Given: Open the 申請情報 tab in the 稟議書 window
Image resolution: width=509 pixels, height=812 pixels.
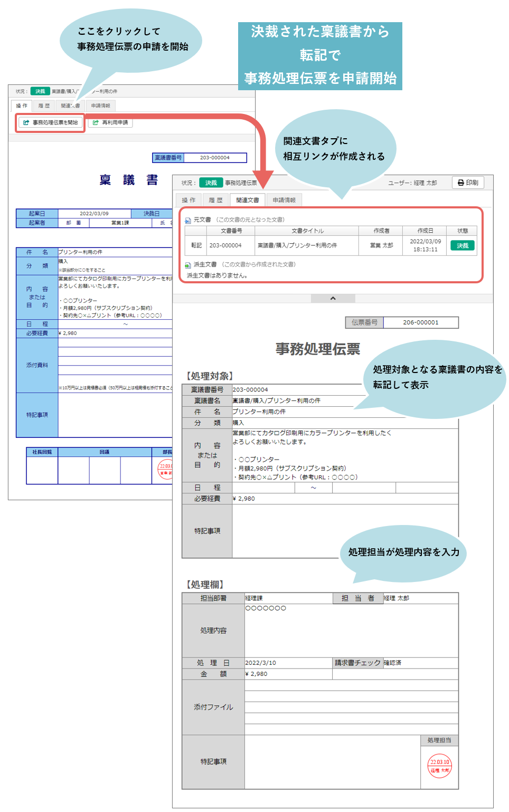Looking at the screenshot, I should [x=101, y=106].
